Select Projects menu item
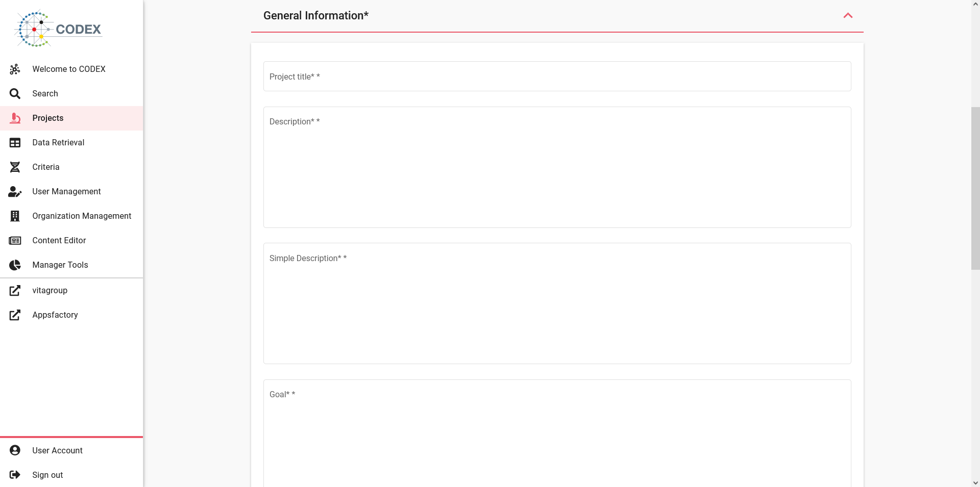This screenshot has width=980, height=487. click(x=71, y=118)
